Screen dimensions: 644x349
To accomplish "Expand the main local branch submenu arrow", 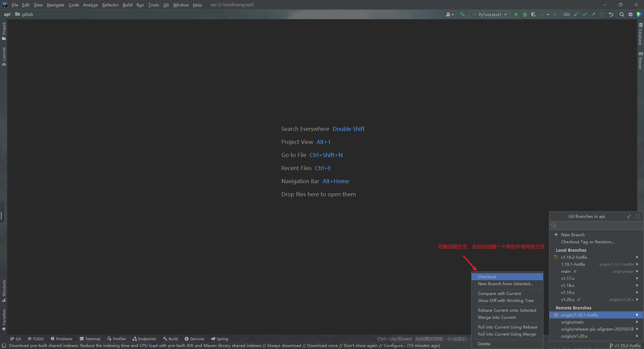I will (637, 271).
